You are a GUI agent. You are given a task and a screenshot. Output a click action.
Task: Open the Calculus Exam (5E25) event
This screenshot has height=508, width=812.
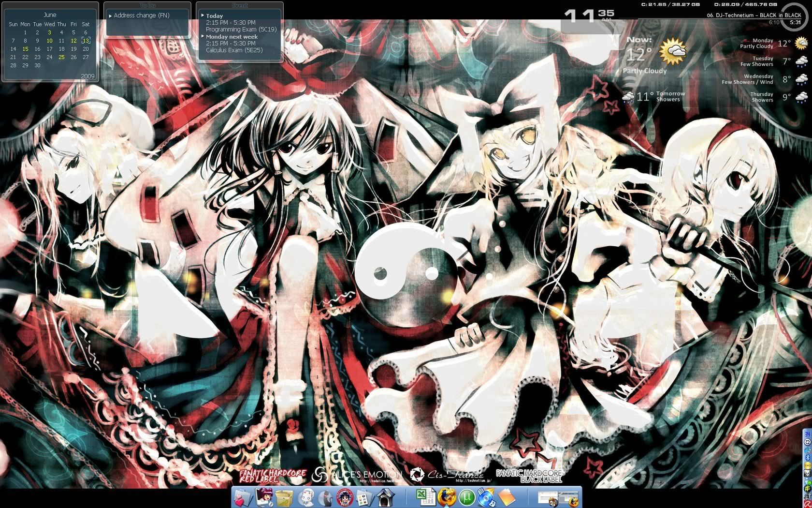[234, 50]
